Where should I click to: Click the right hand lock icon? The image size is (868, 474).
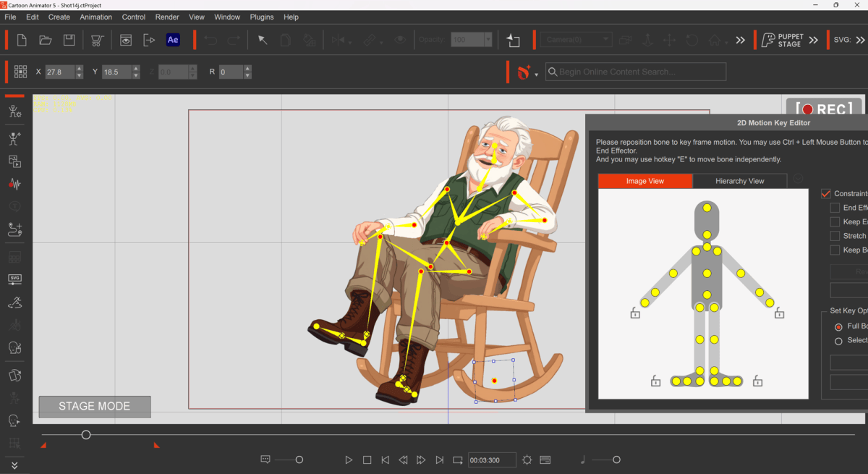tap(779, 313)
